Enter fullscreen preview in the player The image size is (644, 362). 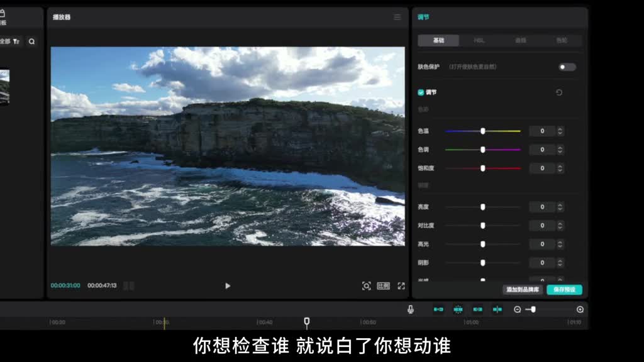coord(401,286)
